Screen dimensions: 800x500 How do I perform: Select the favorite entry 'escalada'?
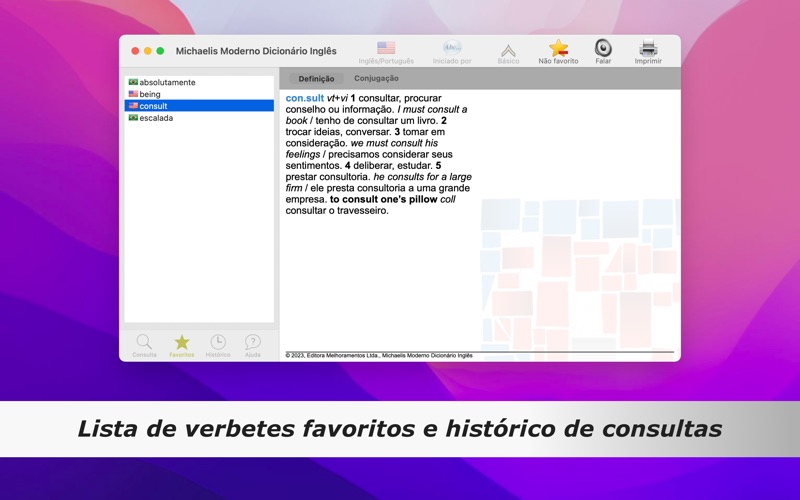[199, 117]
